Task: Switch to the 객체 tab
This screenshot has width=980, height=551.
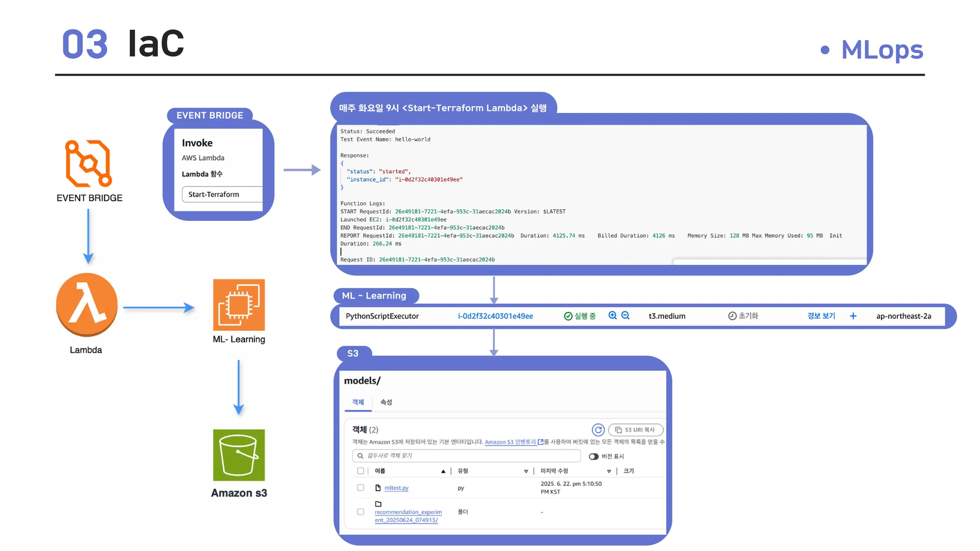Action: coord(358,402)
